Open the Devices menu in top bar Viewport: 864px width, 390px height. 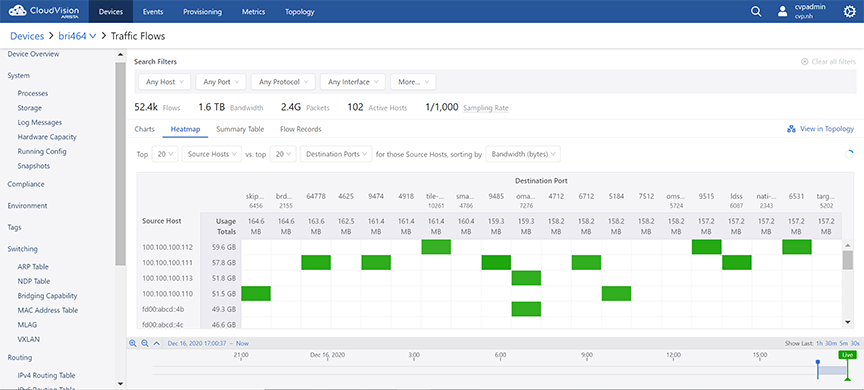[x=111, y=12]
